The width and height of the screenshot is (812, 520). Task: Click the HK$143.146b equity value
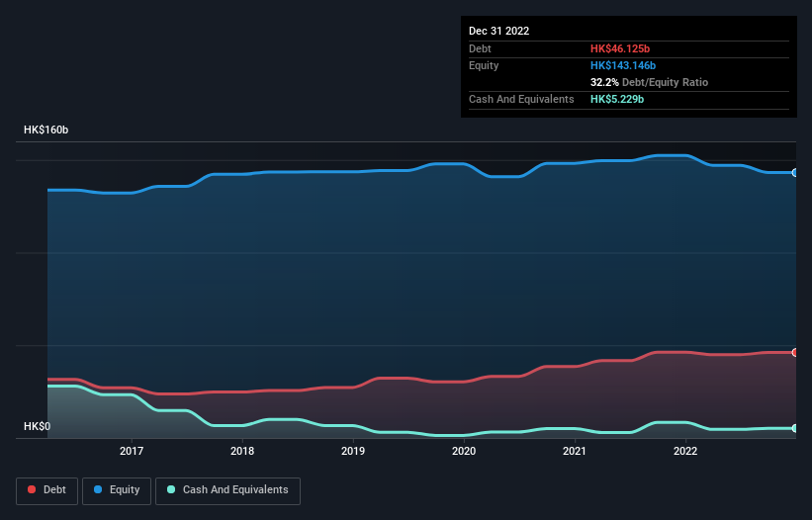[623, 65]
